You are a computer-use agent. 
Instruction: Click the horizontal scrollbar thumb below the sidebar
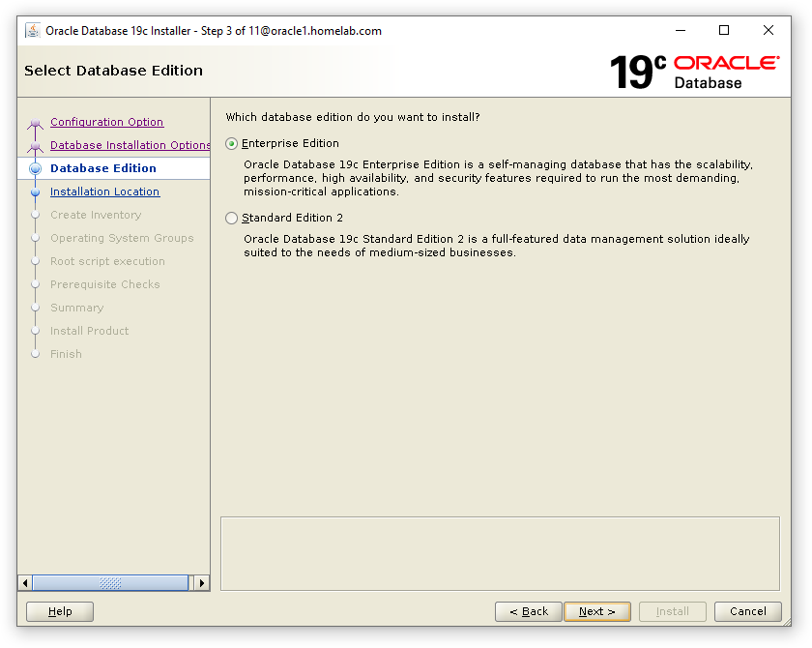[109, 582]
